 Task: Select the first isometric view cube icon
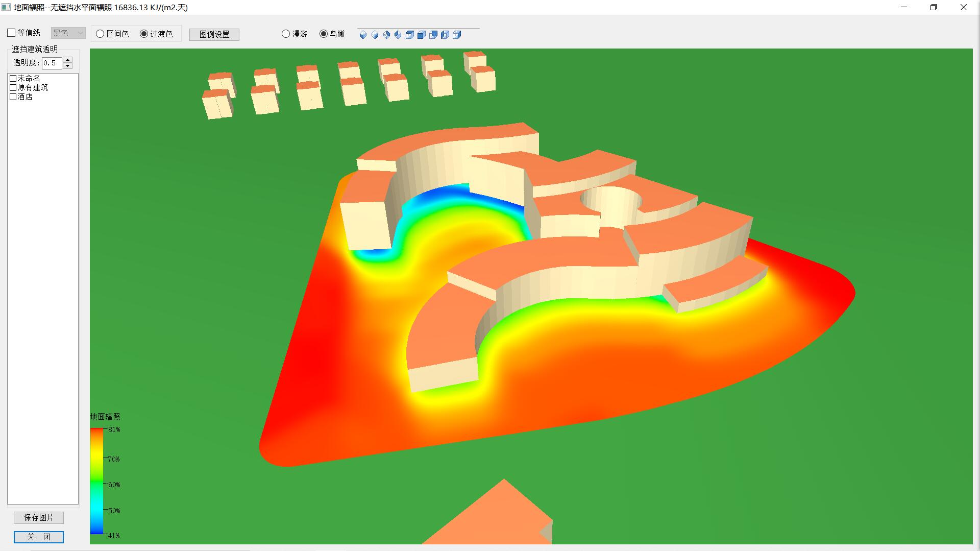coord(363,35)
